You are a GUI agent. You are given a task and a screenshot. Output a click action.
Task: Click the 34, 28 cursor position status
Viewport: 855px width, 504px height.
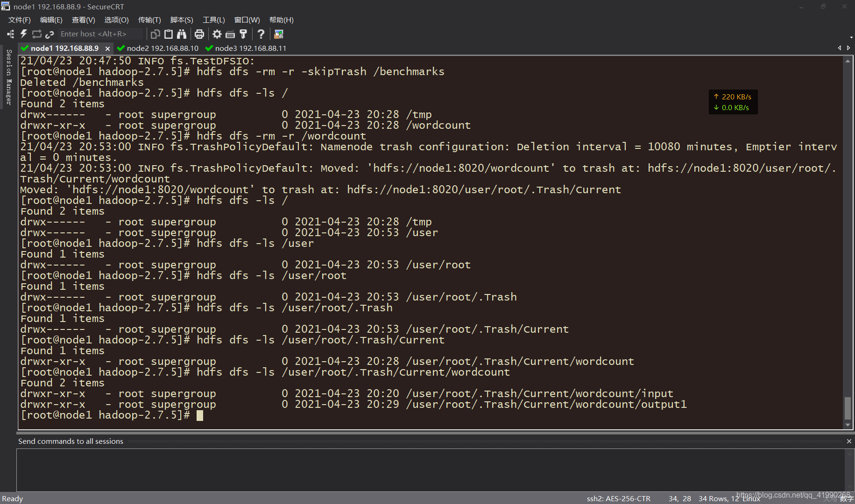pyautogui.click(x=680, y=498)
